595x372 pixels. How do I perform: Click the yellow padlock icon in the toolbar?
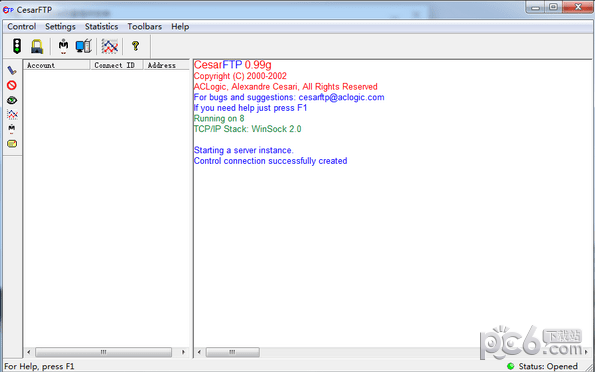37,46
